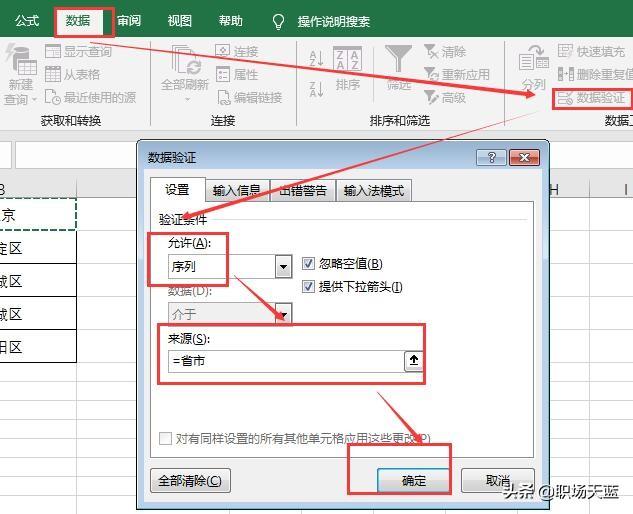Click the 取消 button

pyautogui.click(x=498, y=480)
